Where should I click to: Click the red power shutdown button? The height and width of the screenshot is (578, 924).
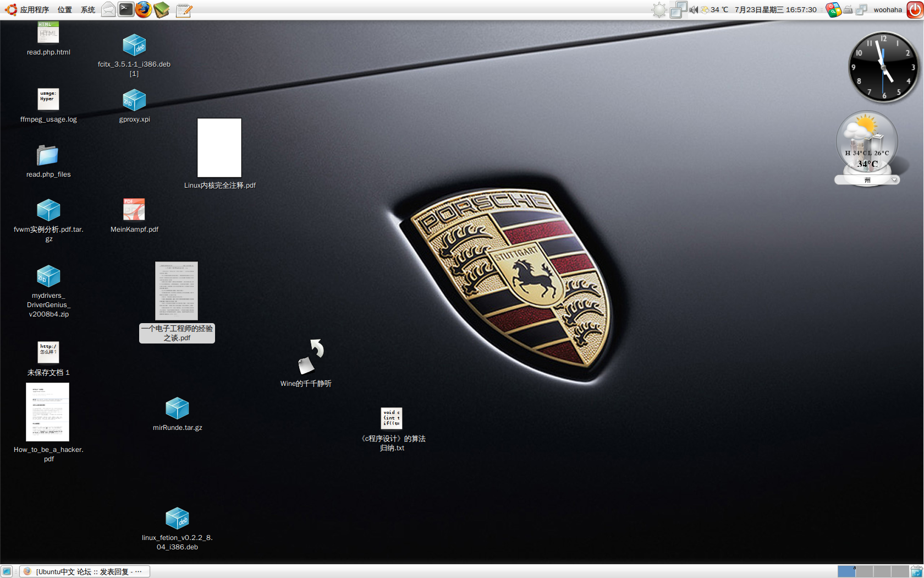click(x=915, y=9)
